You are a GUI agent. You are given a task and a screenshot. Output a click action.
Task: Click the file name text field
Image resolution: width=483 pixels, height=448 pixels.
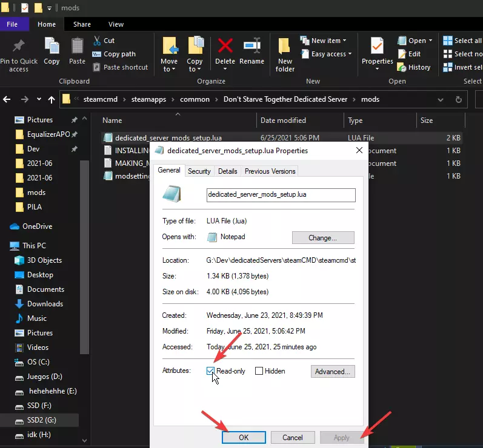(281, 195)
